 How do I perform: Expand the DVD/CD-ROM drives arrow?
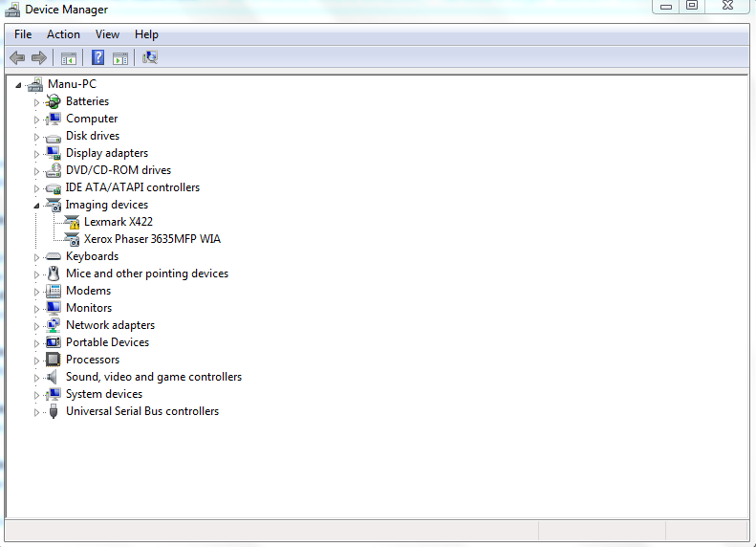click(36, 171)
